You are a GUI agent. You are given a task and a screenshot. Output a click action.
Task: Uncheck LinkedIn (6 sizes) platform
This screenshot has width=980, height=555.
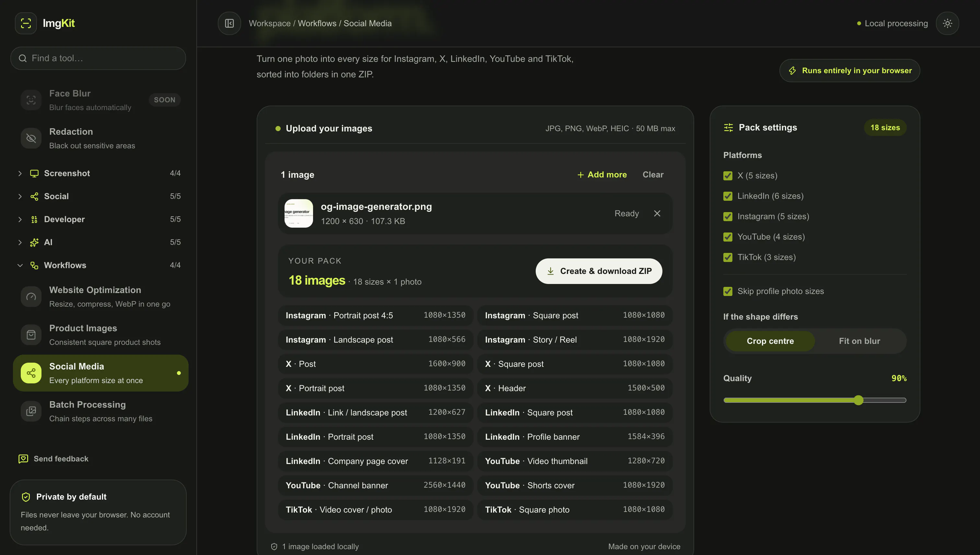coord(728,196)
